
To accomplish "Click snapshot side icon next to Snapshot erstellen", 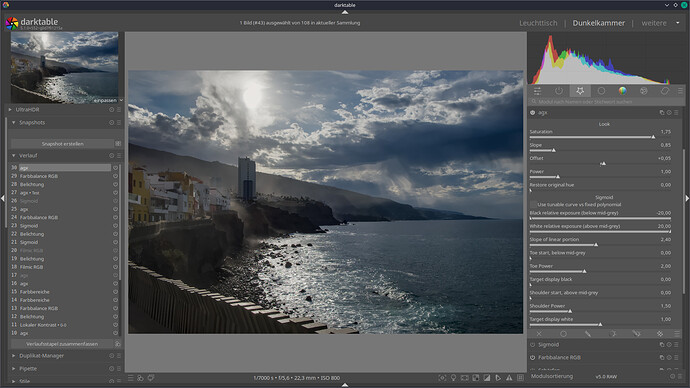I will coord(118,144).
